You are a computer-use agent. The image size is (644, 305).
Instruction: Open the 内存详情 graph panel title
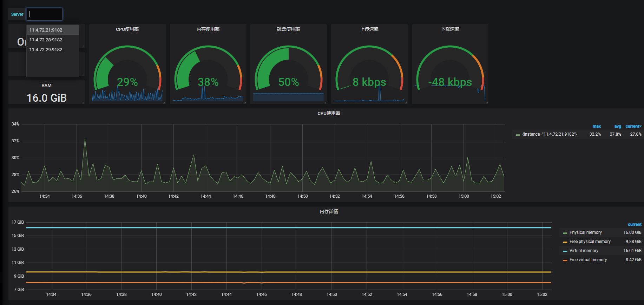[329, 211]
